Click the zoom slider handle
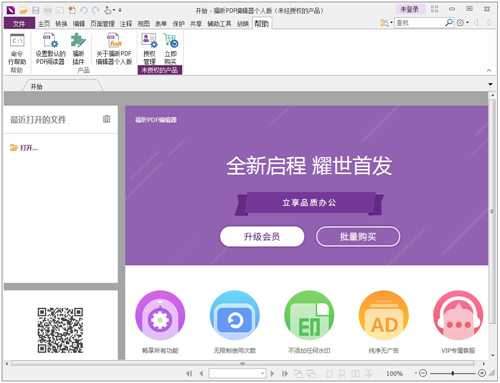 452,373
